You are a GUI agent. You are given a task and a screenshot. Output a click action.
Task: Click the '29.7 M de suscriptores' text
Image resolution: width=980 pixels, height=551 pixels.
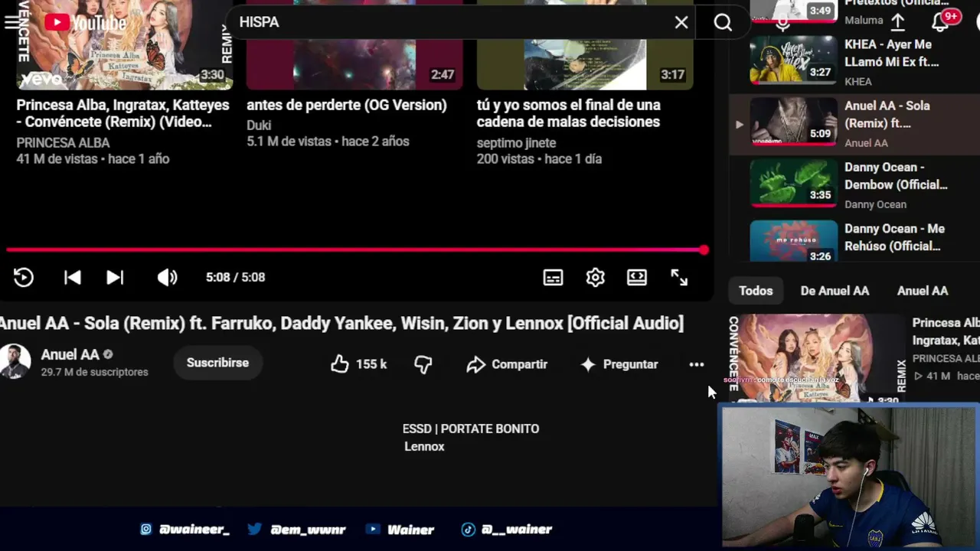[94, 372]
